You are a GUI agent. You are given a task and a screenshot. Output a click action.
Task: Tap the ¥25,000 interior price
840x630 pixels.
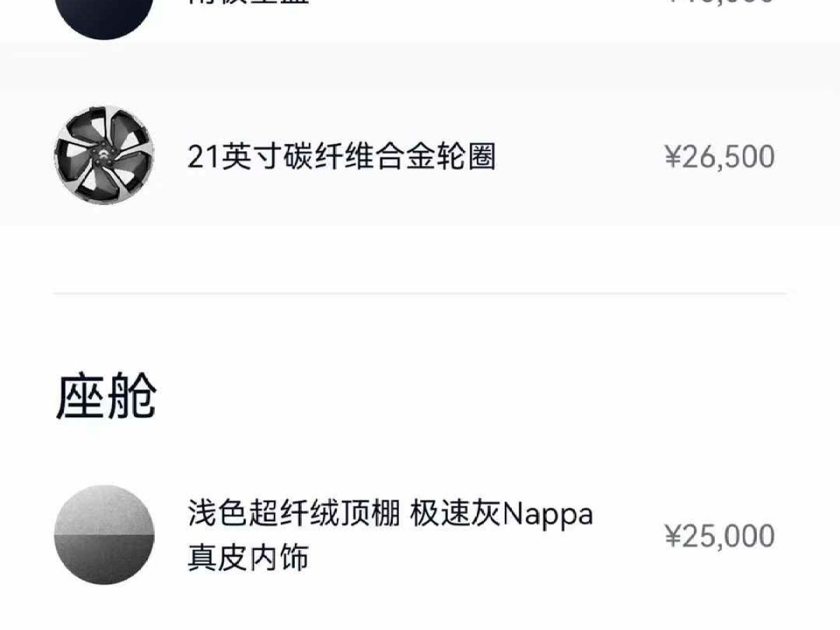[x=720, y=535]
